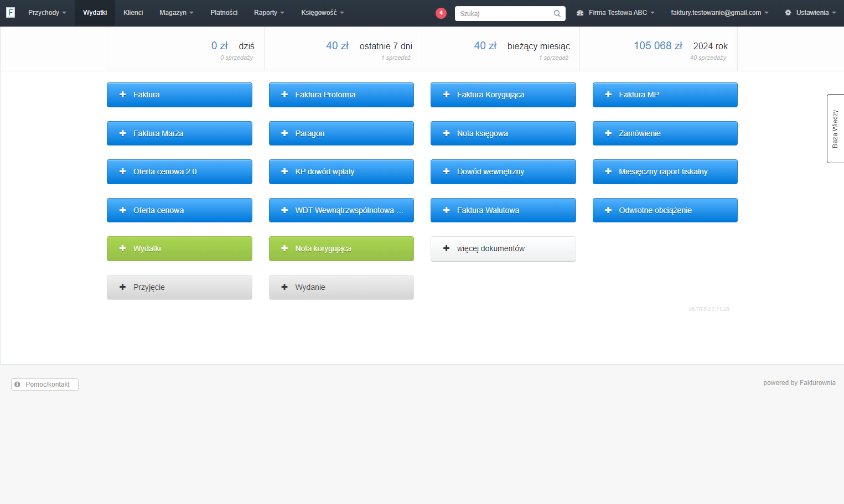The height and width of the screenshot is (504, 844).
Task: Click plus icon on Nota korygująca button
Action: [284, 248]
